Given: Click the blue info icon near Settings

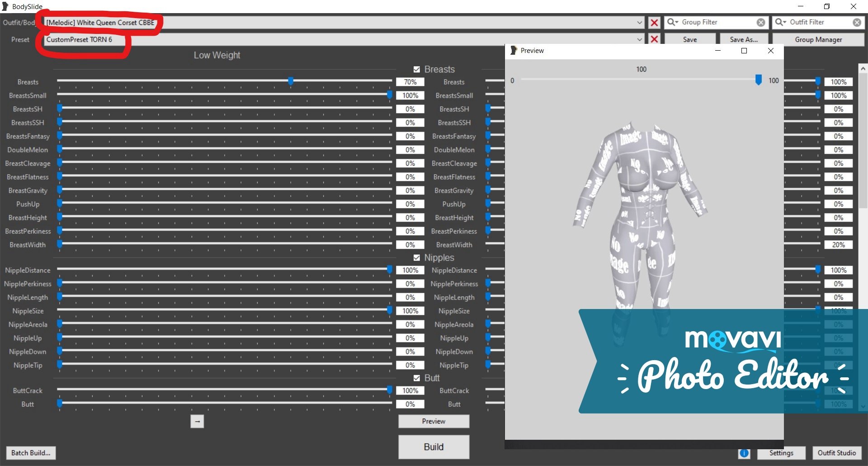Looking at the screenshot, I should [x=744, y=453].
